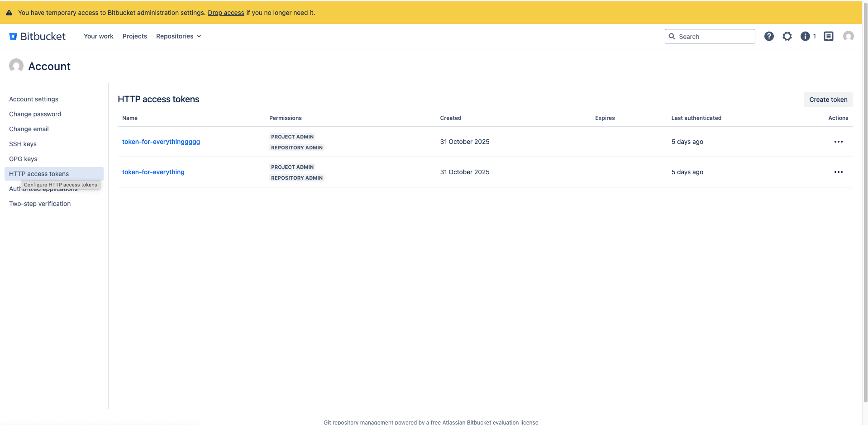Click the Account page title
The height and width of the screenshot is (425, 868).
tap(49, 67)
